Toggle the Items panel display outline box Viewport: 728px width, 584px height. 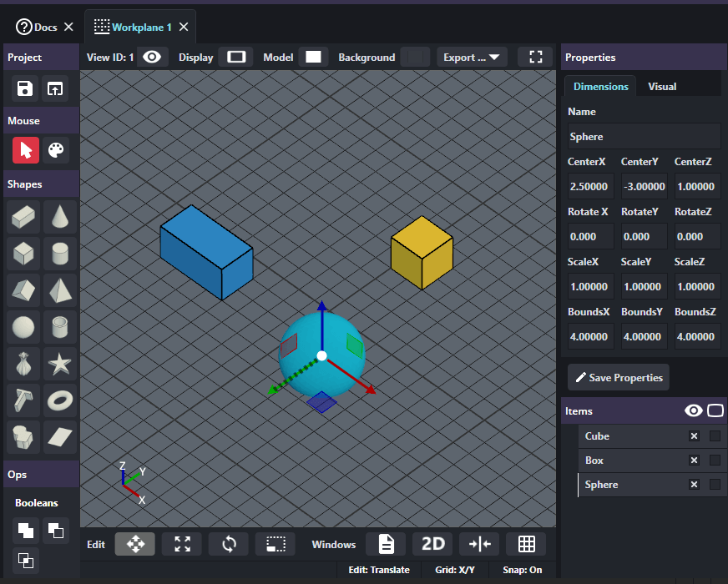point(715,410)
